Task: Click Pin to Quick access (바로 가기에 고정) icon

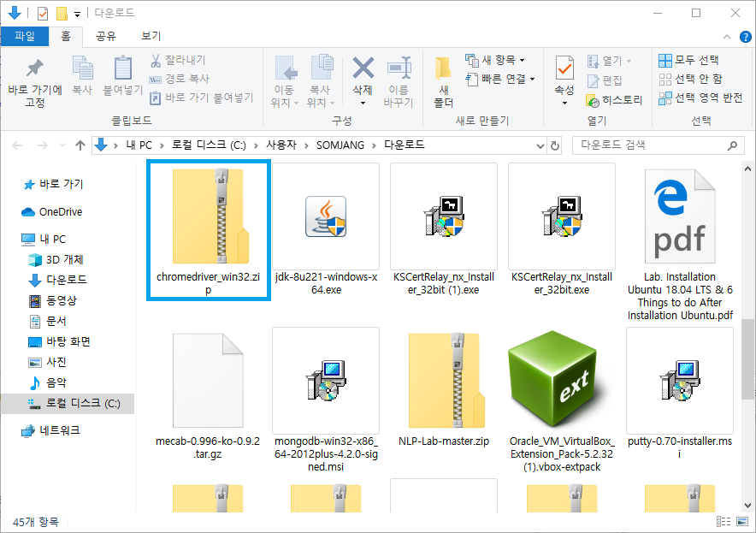Action: click(35, 68)
